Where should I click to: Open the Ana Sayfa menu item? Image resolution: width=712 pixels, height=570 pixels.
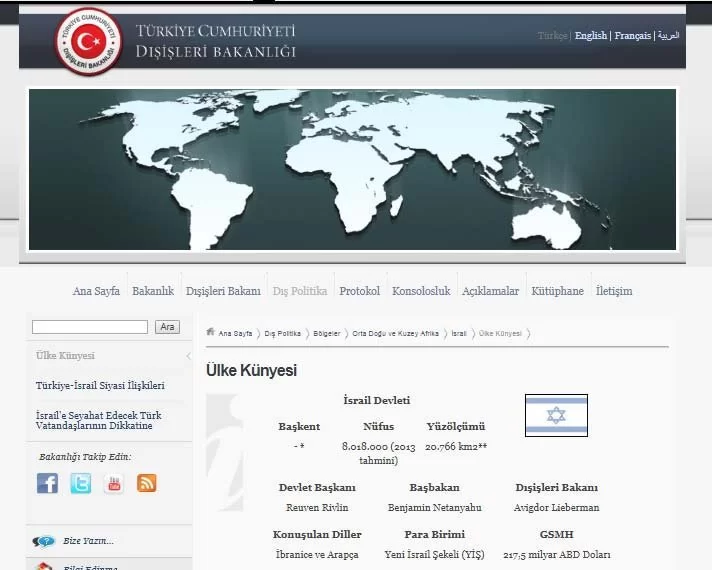coord(96,291)
